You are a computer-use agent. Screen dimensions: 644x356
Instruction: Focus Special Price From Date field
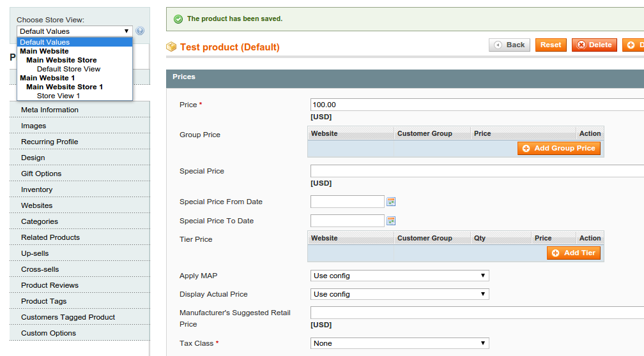tap(348, 202)
